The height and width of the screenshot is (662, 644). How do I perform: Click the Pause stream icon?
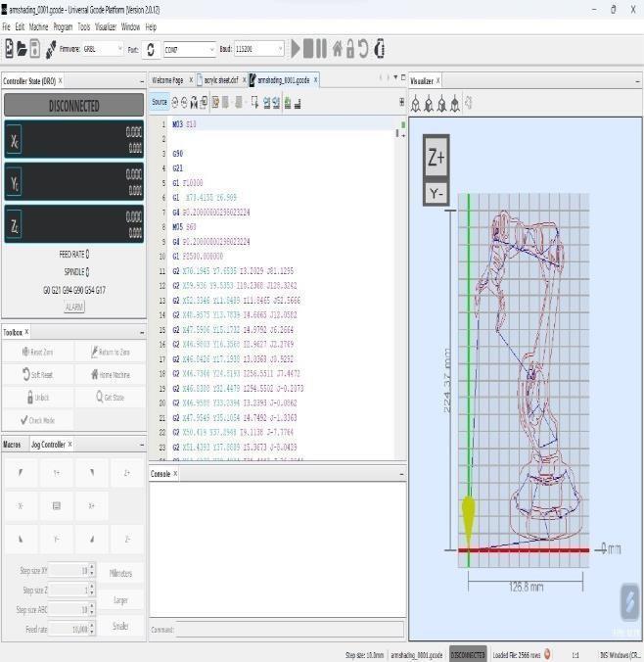(320, 49)
